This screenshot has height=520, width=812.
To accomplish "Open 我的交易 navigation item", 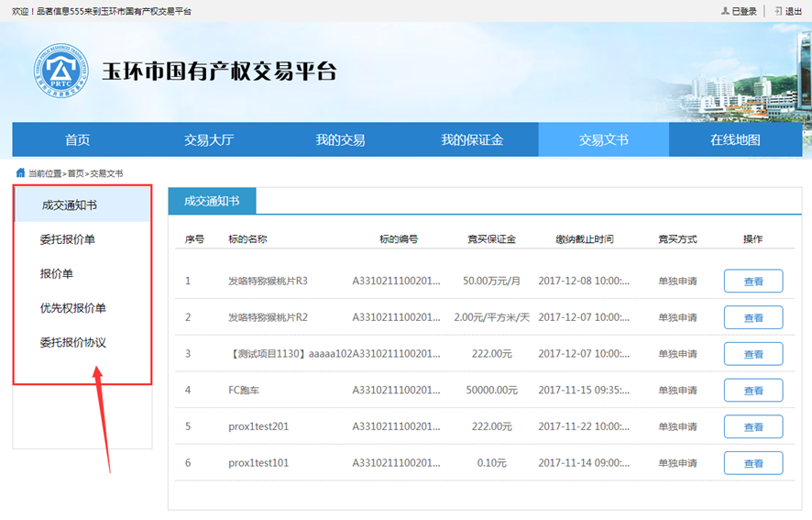I will [340, 140].
